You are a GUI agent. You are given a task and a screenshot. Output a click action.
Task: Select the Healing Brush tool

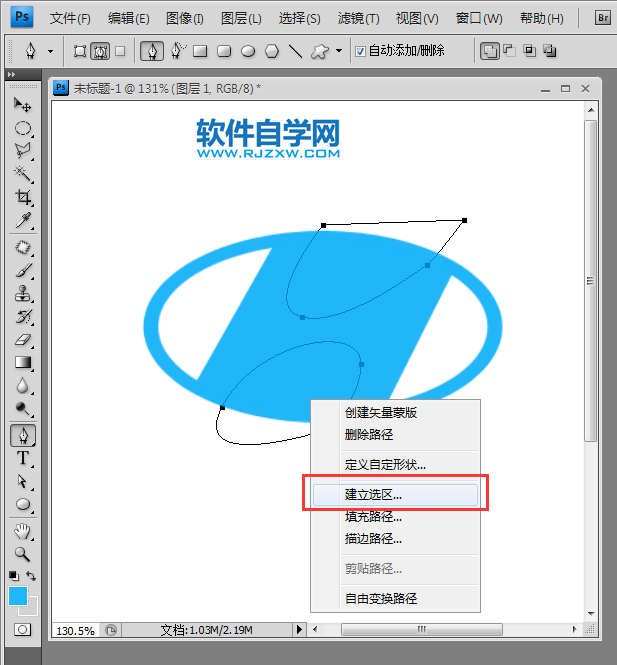coord(22,248)
